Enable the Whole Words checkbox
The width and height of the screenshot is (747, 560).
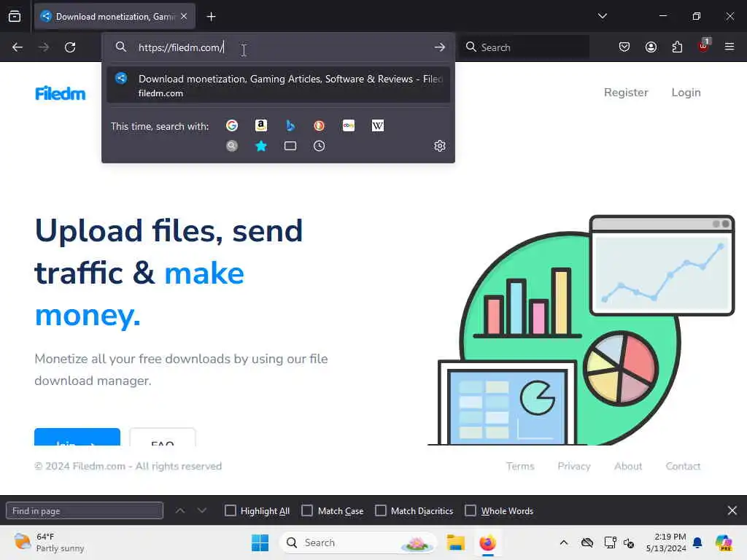pyautogui.click(x=471, y=510)
